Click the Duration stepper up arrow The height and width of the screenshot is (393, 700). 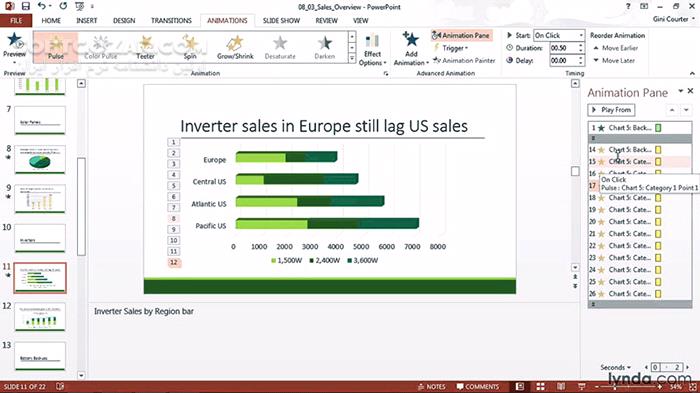pyautogui.click(x=581, y=45)
